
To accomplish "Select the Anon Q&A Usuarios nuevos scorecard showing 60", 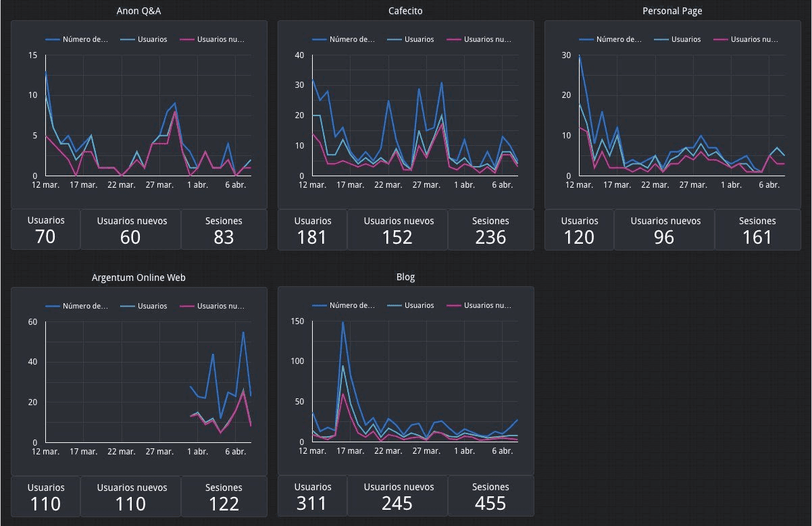I will click(131, 230).
